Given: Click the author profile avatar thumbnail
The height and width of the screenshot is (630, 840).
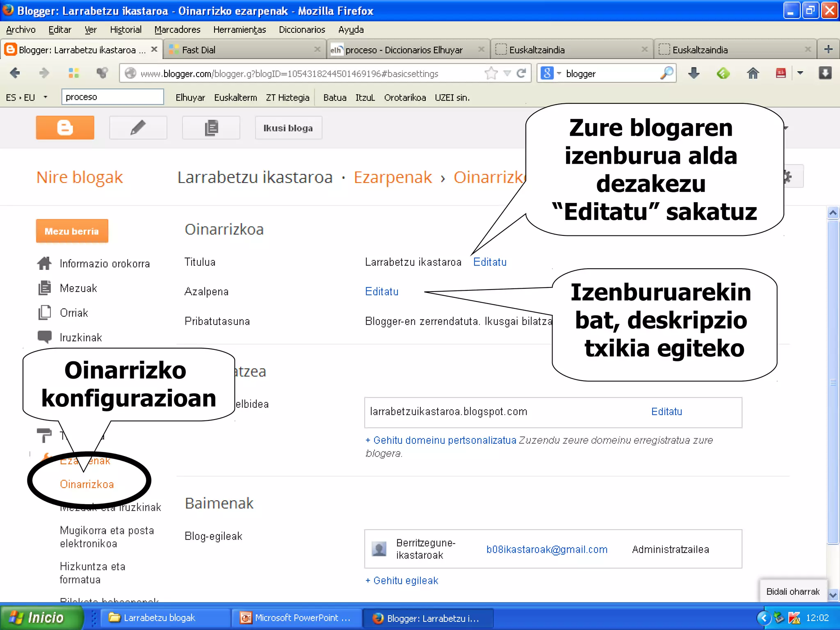Looking at the screenshot, I should pos(379,549).
